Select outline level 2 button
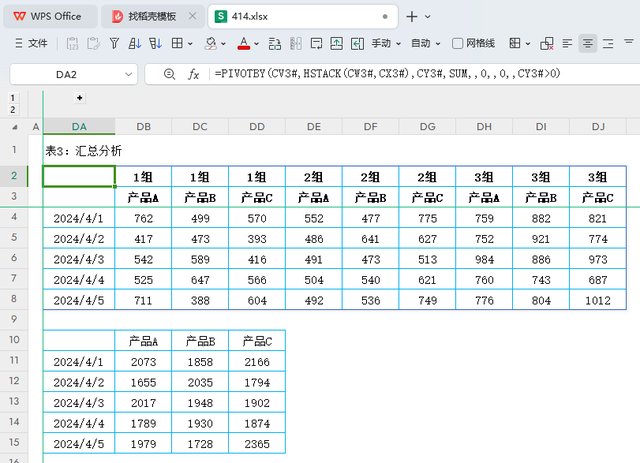This screenshot has width=640, height=463. tap(13, 109)
